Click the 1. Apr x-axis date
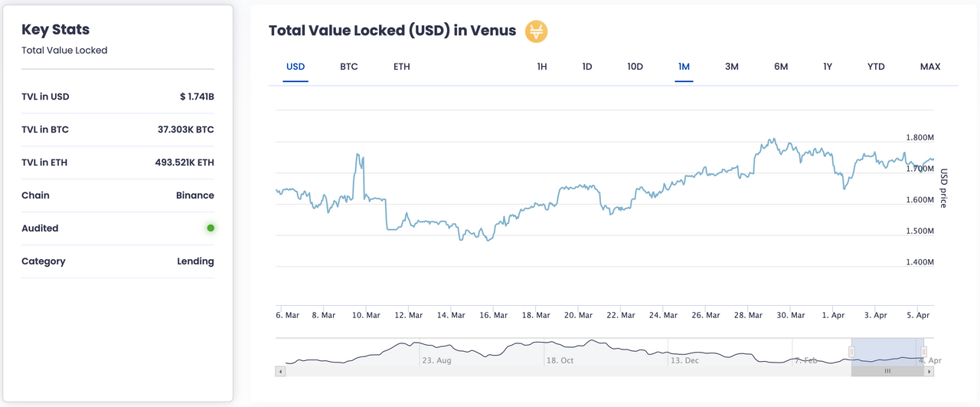 click(x=833, y=315)
